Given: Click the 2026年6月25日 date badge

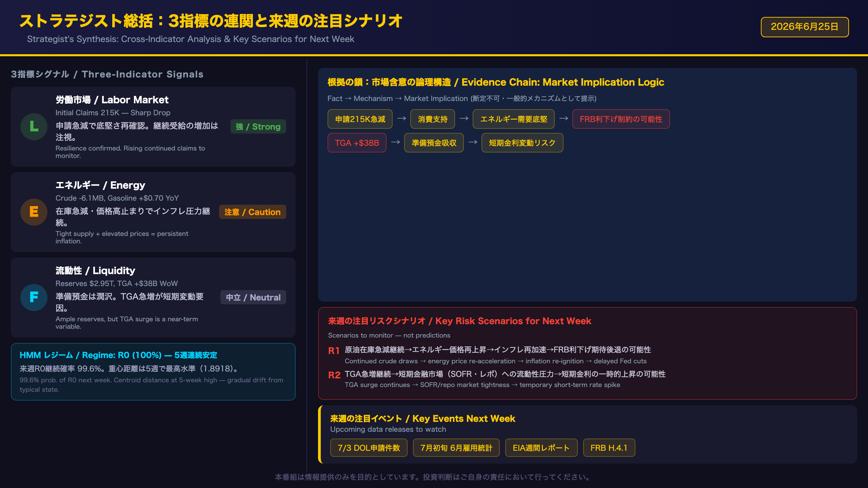Looking at the screenshot, I should coord(805,27).
